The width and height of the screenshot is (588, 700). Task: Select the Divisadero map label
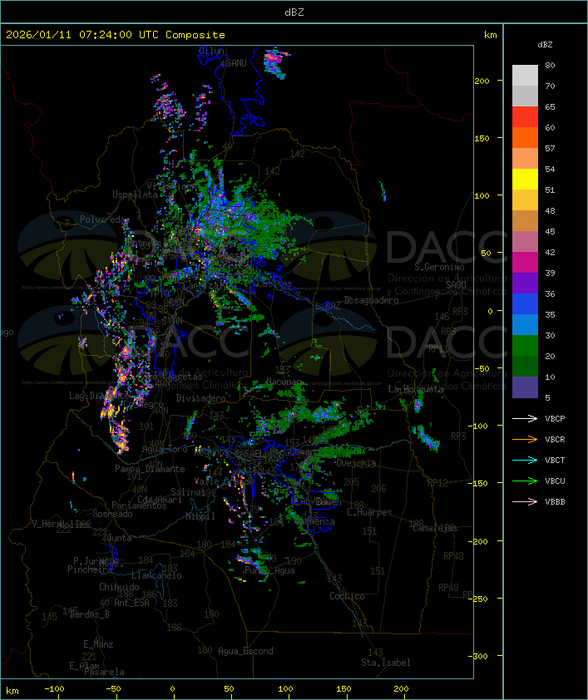(200, 397)
